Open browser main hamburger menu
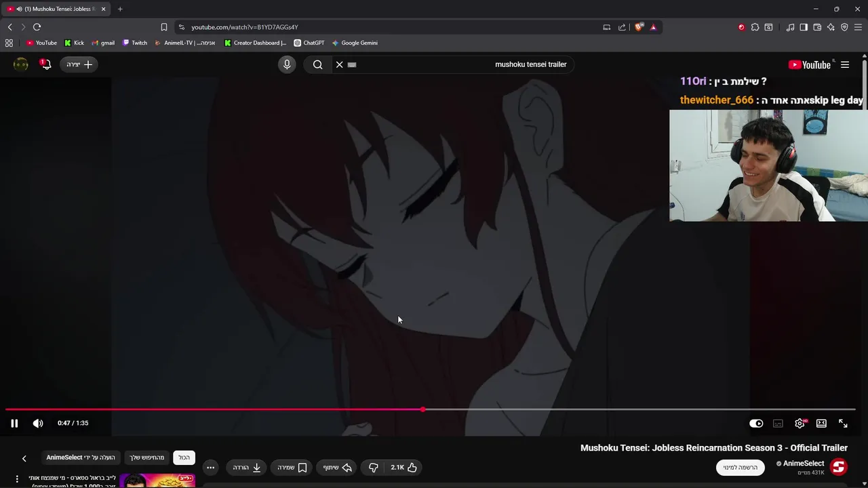The image size is (868, 488). click(x=858, y=27)
